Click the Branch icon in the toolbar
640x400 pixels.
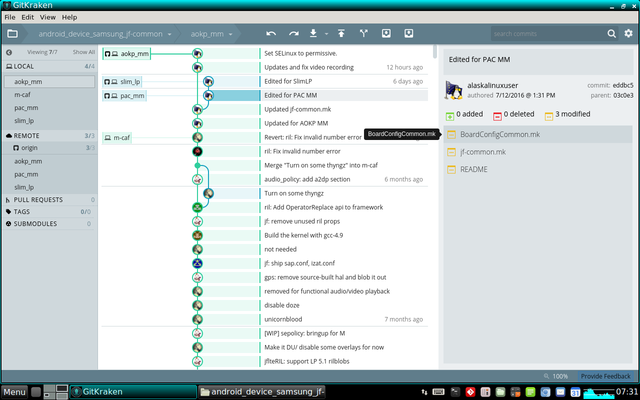pos(363,34)
